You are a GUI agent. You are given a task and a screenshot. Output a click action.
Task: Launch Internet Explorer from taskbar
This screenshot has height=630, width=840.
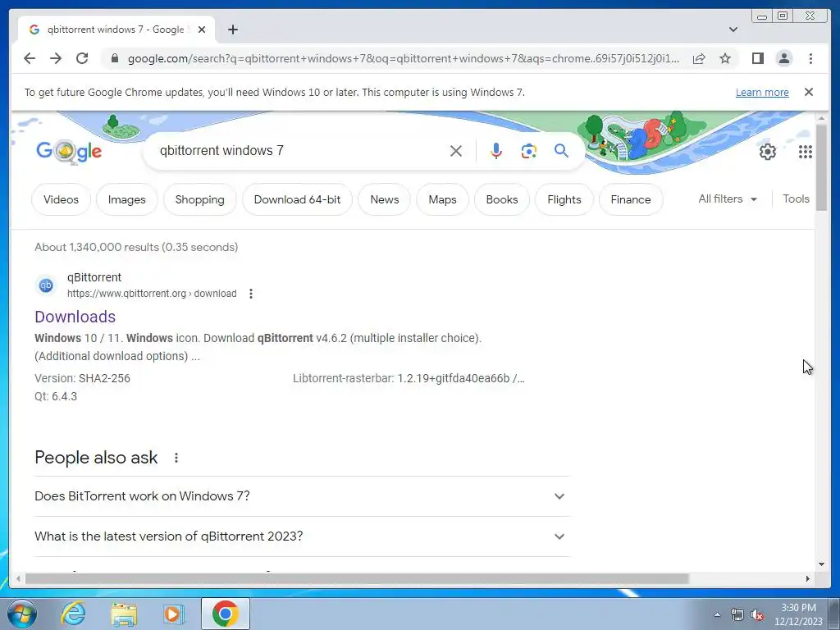click(73, 614)
